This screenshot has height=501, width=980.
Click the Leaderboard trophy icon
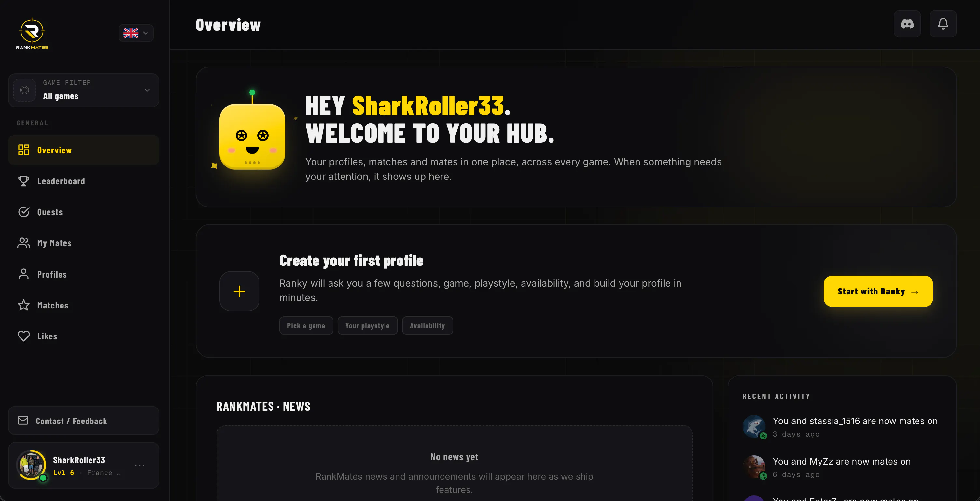[23, 181]
